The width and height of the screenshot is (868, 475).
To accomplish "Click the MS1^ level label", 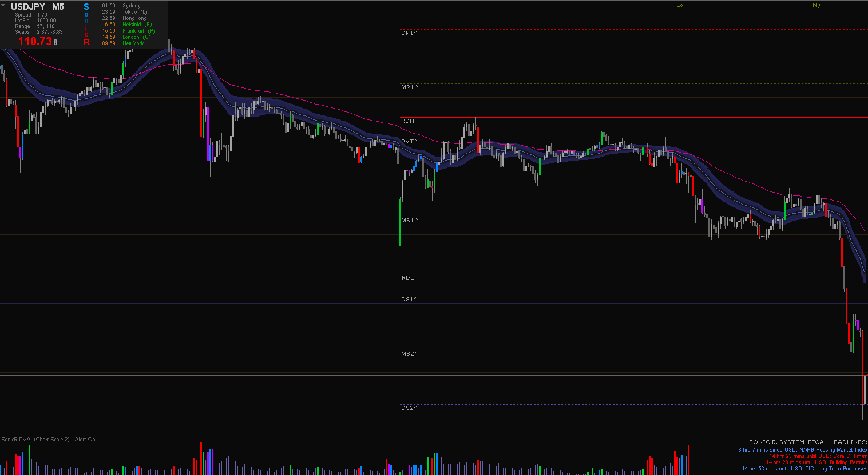I will (x=409, y=220).
